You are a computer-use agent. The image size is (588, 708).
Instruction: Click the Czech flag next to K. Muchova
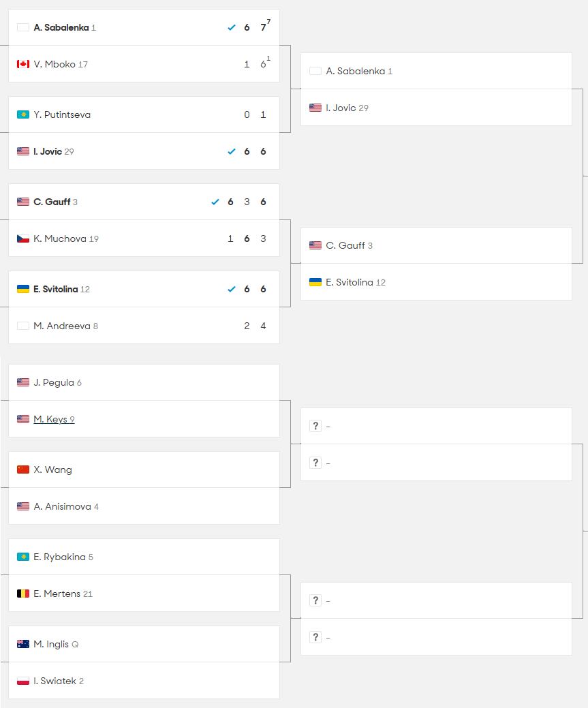click(x=22, y=238)
